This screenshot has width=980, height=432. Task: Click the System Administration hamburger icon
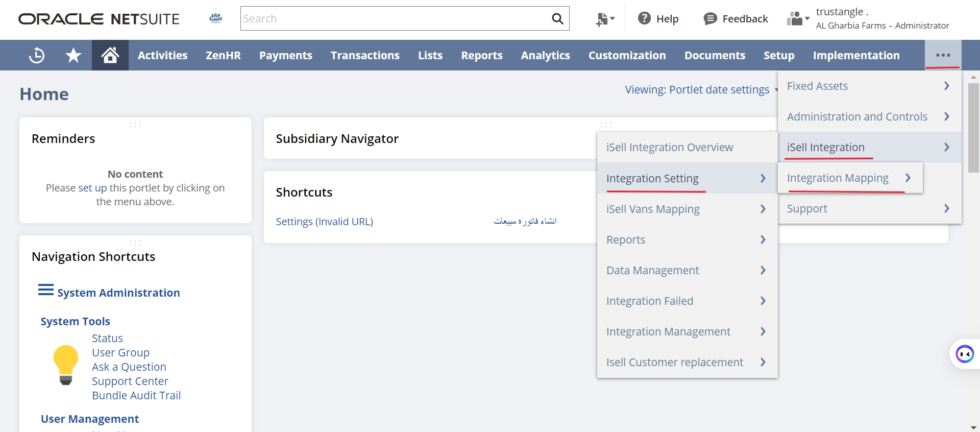point(46,290)
